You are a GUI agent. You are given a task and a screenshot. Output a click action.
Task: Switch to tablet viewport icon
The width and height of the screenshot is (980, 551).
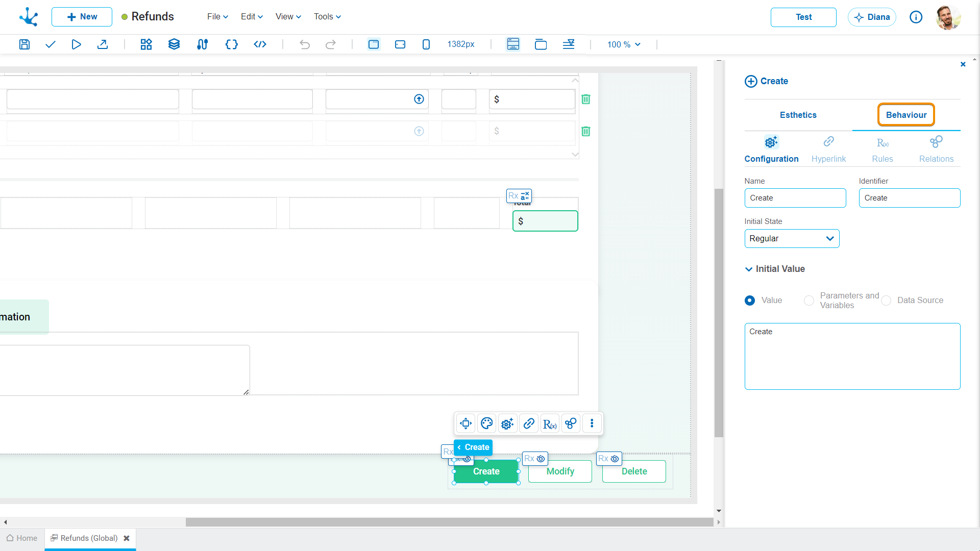400,44
